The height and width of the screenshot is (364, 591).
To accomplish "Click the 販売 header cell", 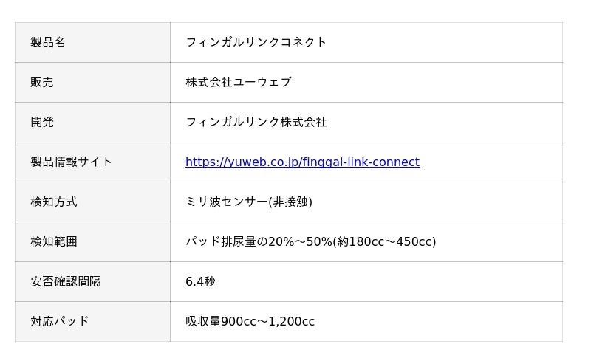I will pos(42,83).
